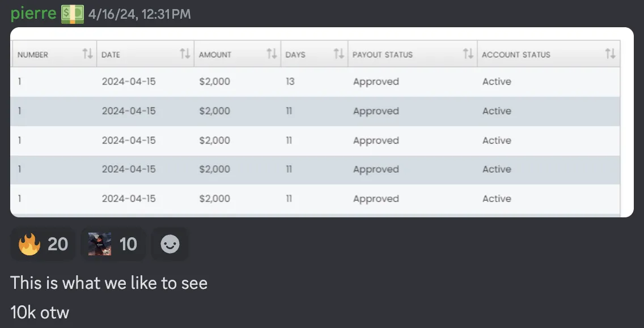The image size is (644, 328).
Task: Click the ACCOUNT STATUS column header
Action: click(516, 54)
